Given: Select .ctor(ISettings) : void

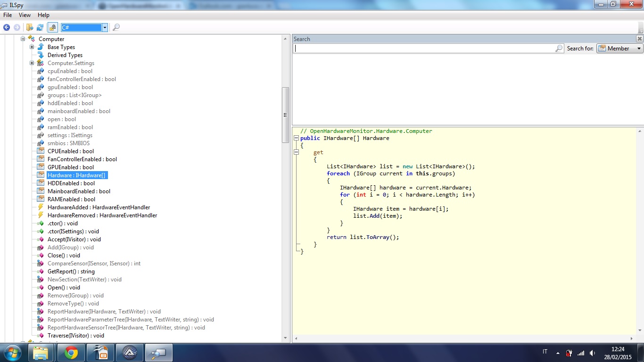Looking at the screenshot, I should click(73, 231).
